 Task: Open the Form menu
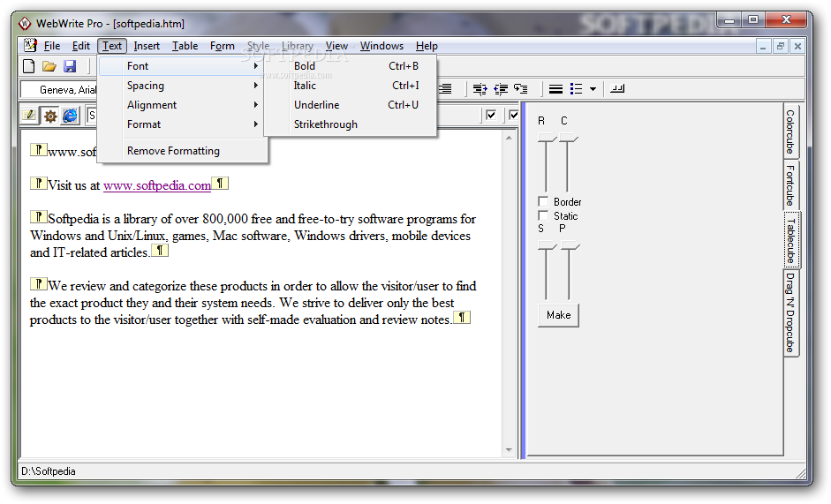[x=223, y=46]
